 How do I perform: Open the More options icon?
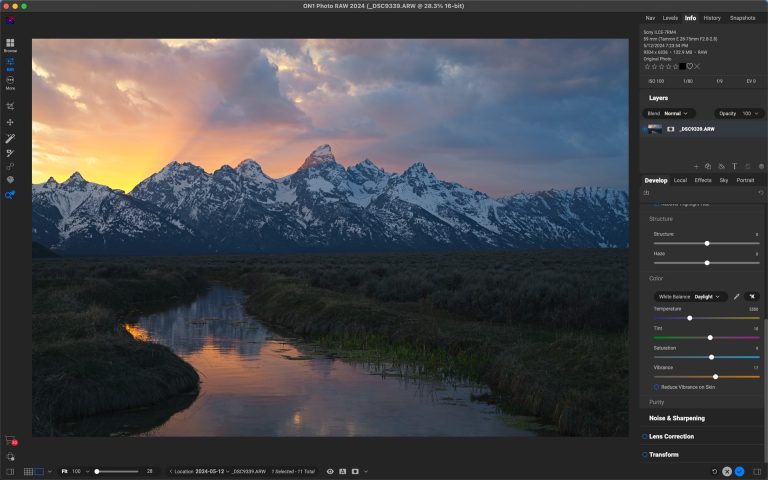click(x=10, y=82)
